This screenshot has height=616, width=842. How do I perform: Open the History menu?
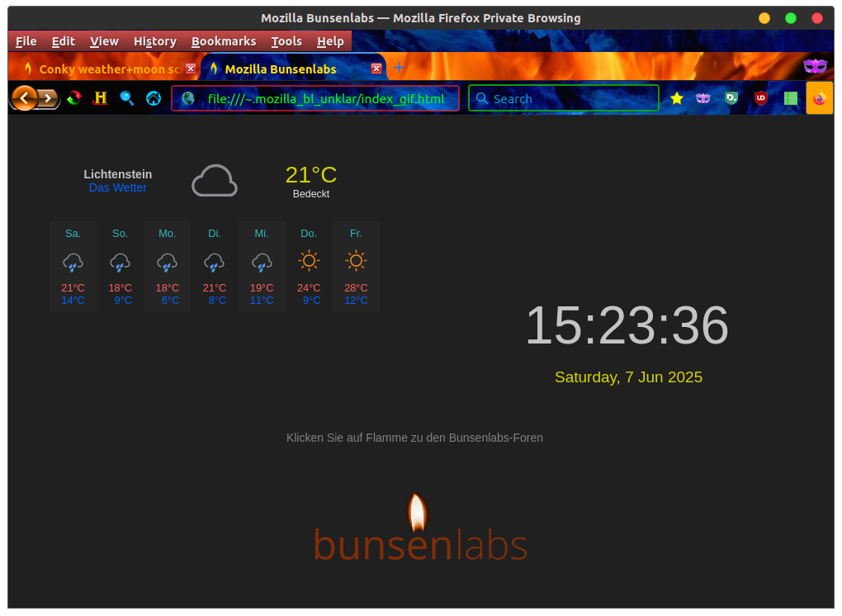click(x=155, y=41)
